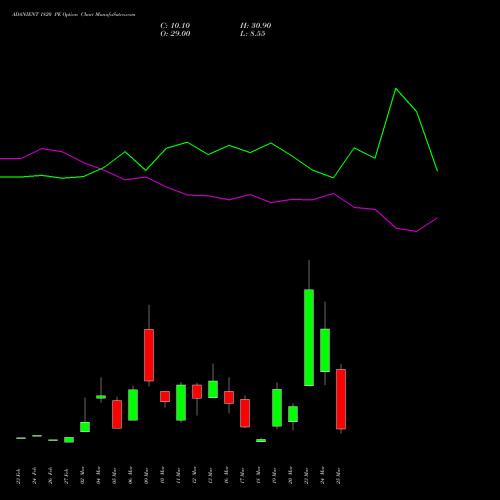Select the 09 Mar date label

point(146,475)
